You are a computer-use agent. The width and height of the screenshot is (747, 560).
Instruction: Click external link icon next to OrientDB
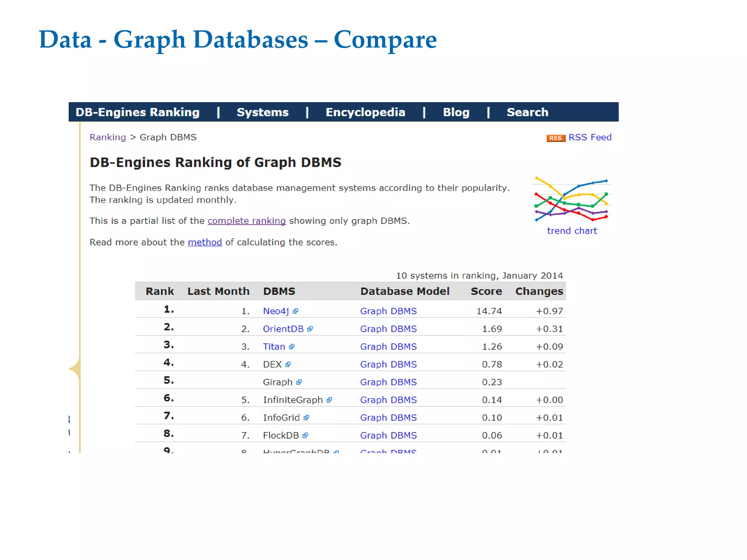(x=310, y=329)
